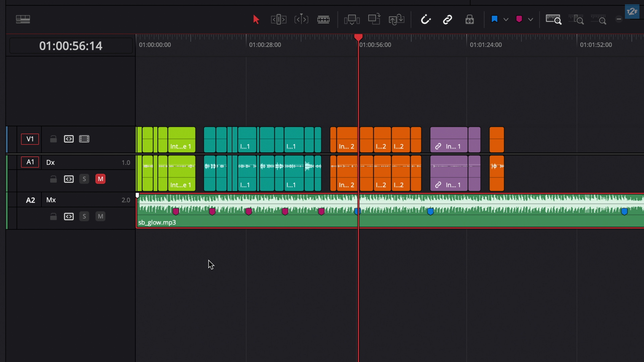Click the Overwrite Clip icon

(374, 19)
